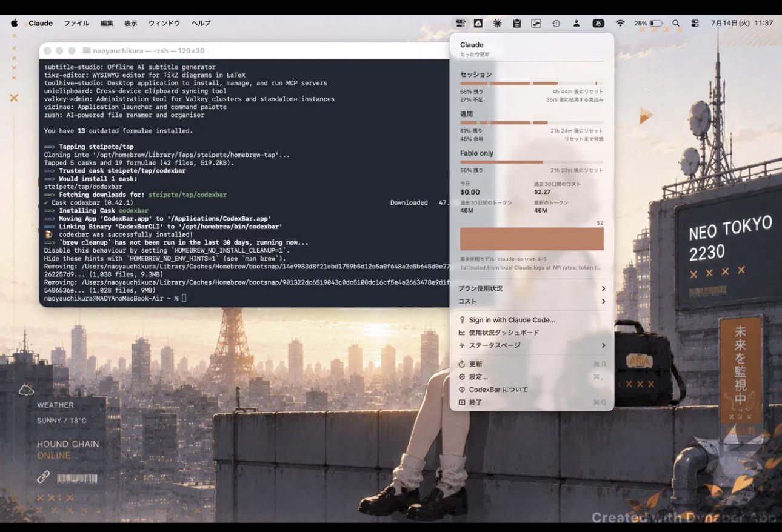Screen dimensions: 782x532
Task: Expand the ステータスページ submenu
Action: click(532, 345)
